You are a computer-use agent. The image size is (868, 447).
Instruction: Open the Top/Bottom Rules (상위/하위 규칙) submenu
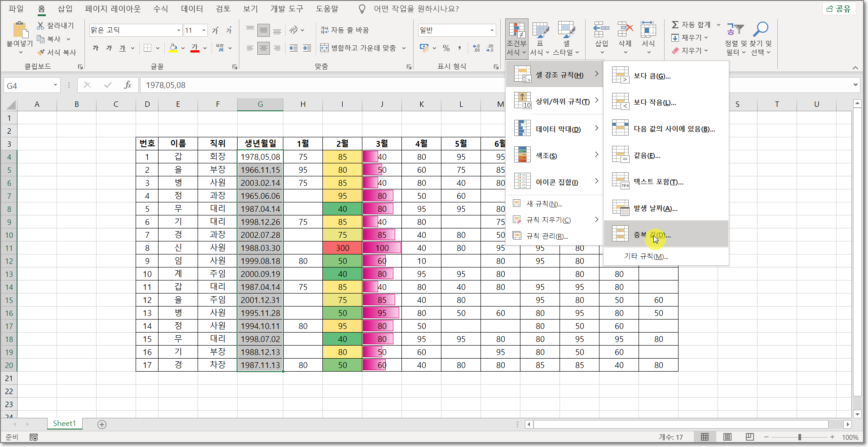[x=555, y=101]
